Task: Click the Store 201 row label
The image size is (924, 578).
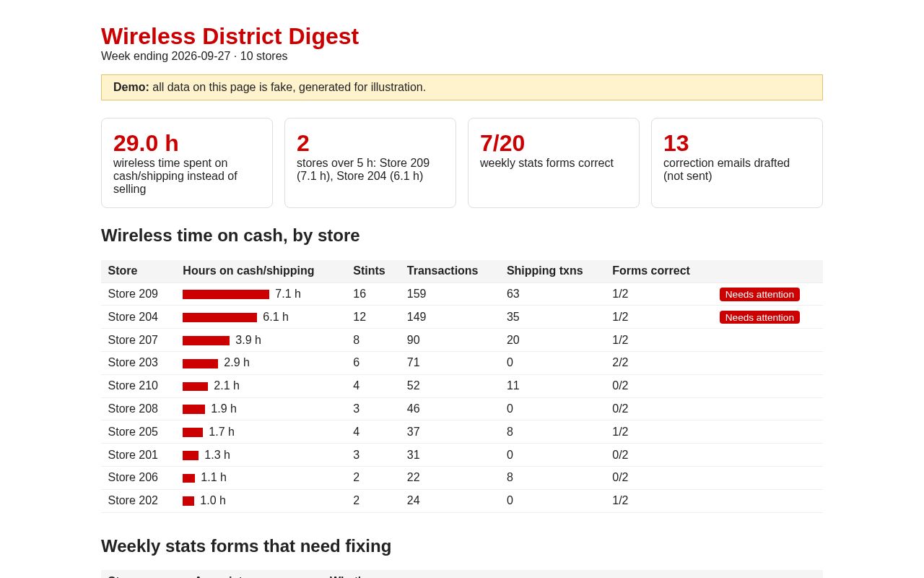Action: point(133,455)
